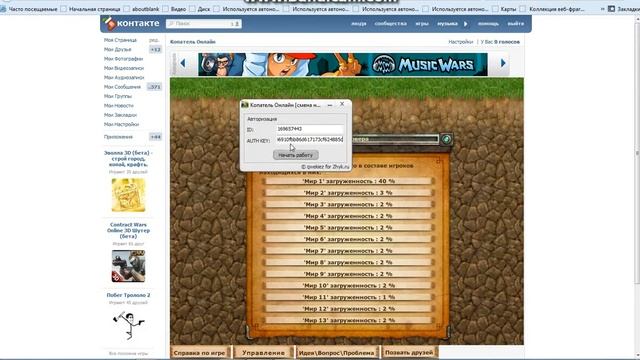Image resolution: width=640 pixels, height=360 pixels.
Task: Open Contract Wars Online 3D Шутер title
Action: tap(128, 231)
